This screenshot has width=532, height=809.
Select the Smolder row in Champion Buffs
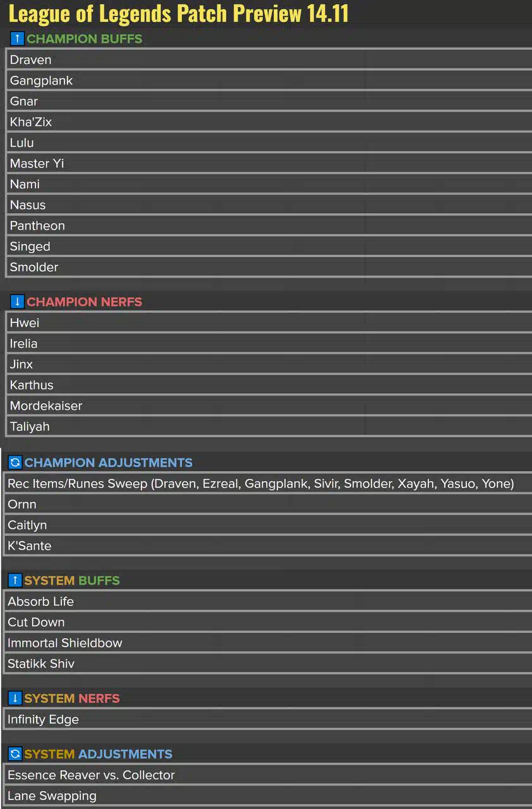(269, 267)
